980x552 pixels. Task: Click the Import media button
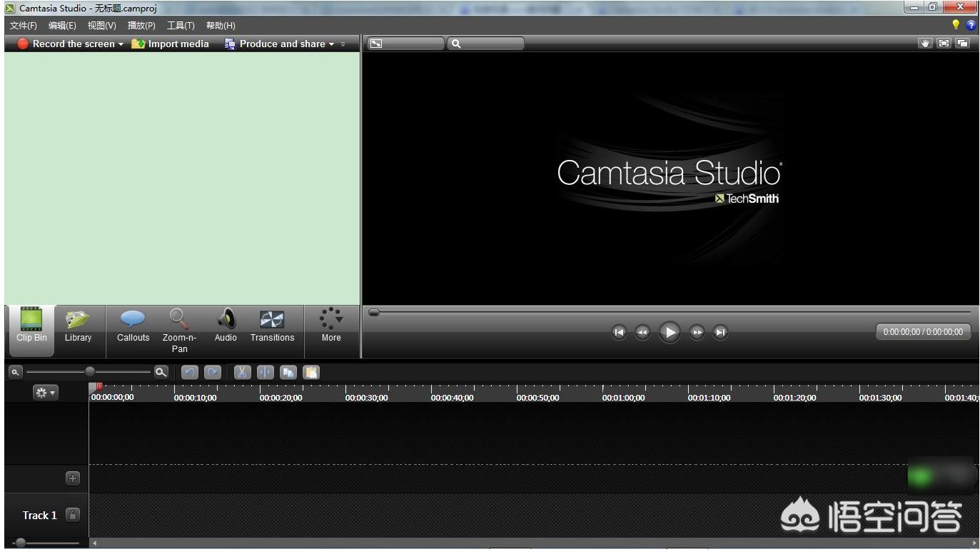(171, 44)
